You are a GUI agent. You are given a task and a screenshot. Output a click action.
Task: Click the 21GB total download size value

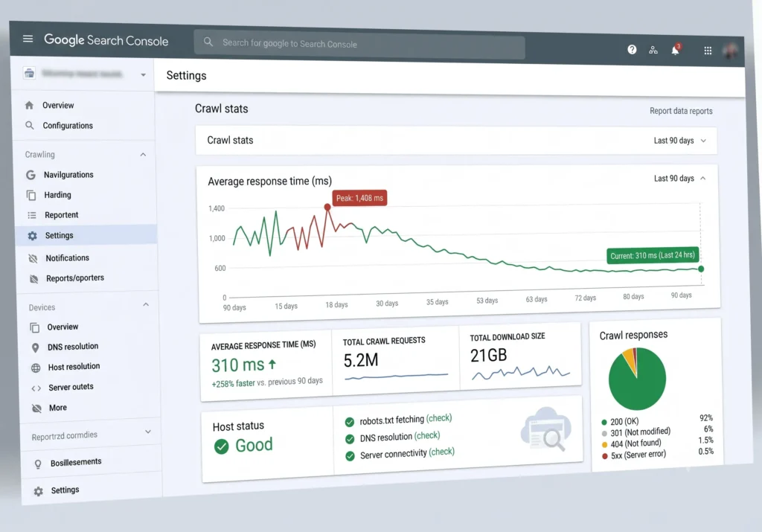click(x=488, y=356)
